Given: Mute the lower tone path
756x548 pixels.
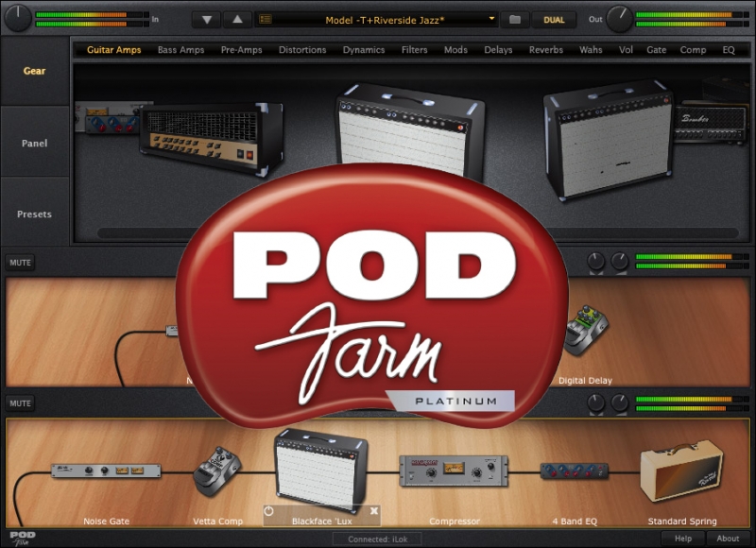Looking at the screenshot, I should tap(20, 403).
